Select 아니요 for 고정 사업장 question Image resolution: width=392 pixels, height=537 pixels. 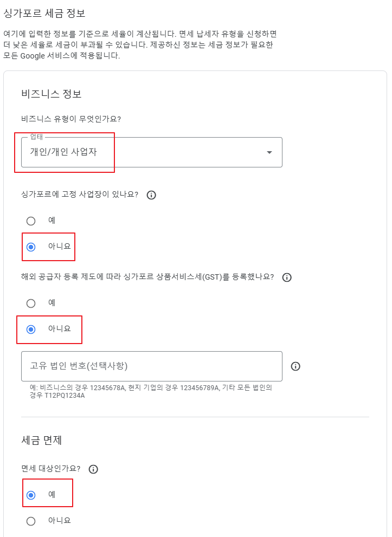click(31, 247)
